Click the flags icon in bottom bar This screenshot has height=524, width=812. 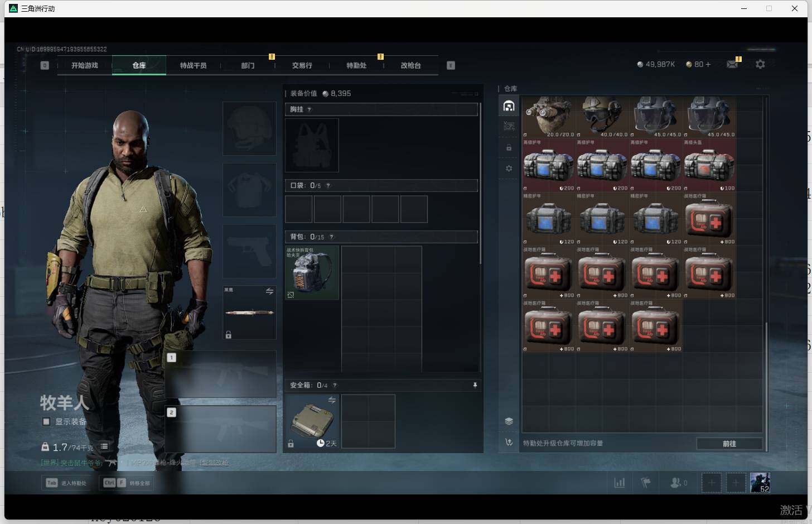pos(646,483)
